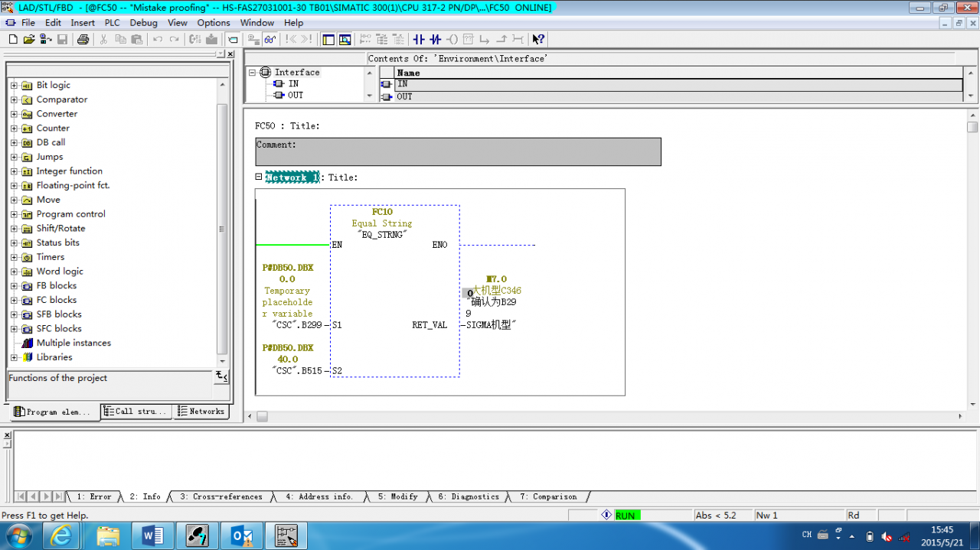
Task: Switch to the Networks tab
Action: coord(202,412)
